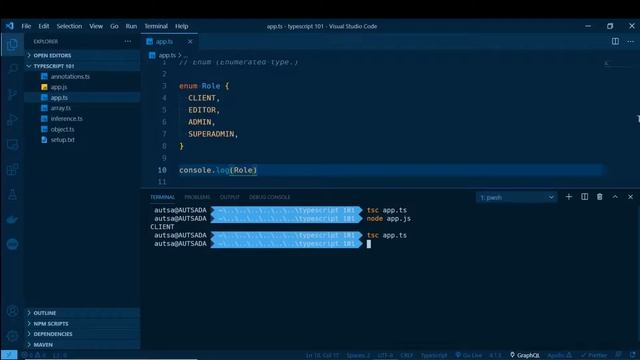640x360 pixels.
Task: Open the Terminal menu
Action: [x=156, y=26]
